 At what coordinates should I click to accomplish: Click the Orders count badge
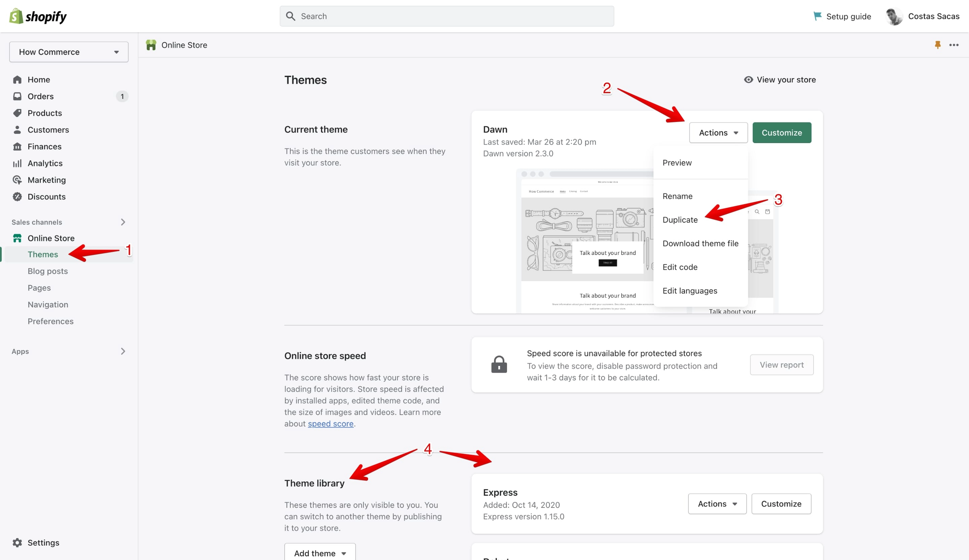point(122,96)
